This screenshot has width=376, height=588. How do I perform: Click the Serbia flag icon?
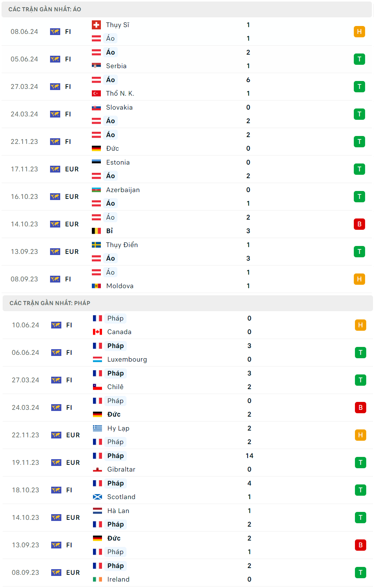coord(96,66)
